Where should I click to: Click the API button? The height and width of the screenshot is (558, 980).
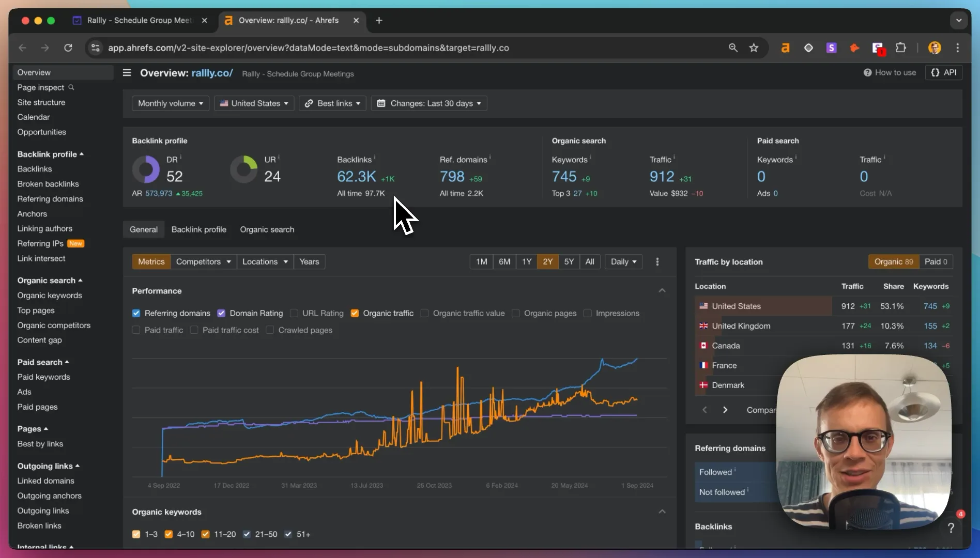944,73
